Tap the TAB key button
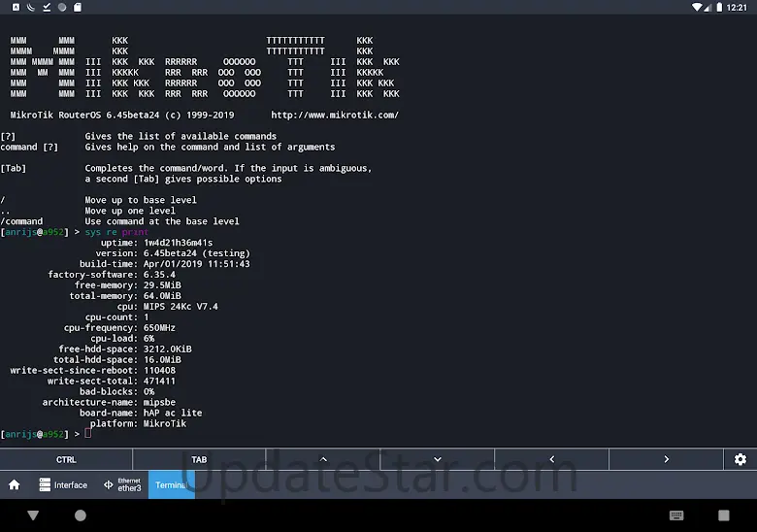 pos(199,459)
